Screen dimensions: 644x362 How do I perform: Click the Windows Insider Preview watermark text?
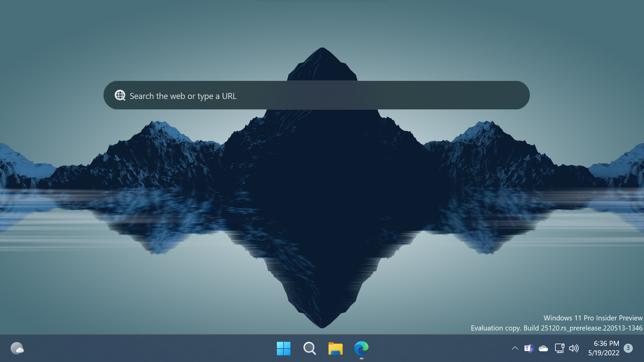tap(592, 318)
